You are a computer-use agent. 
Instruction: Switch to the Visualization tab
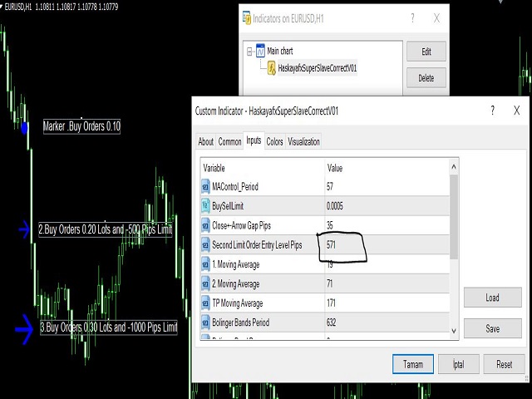(303, 141)
